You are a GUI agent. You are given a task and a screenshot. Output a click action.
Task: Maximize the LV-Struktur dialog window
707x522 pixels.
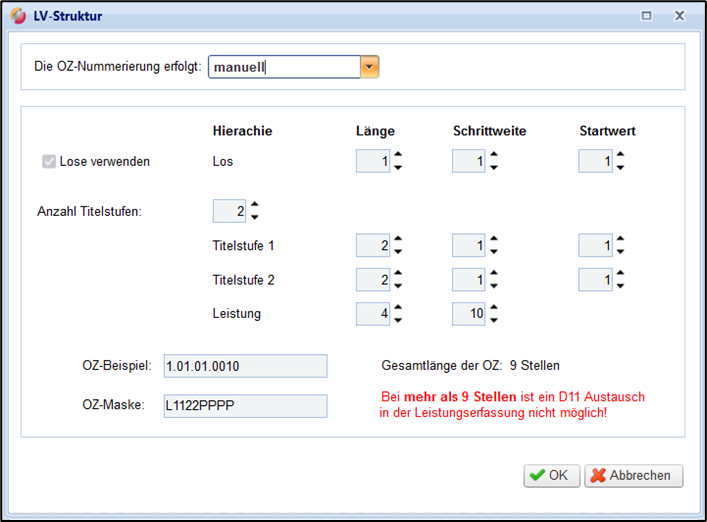pos(647,16)
